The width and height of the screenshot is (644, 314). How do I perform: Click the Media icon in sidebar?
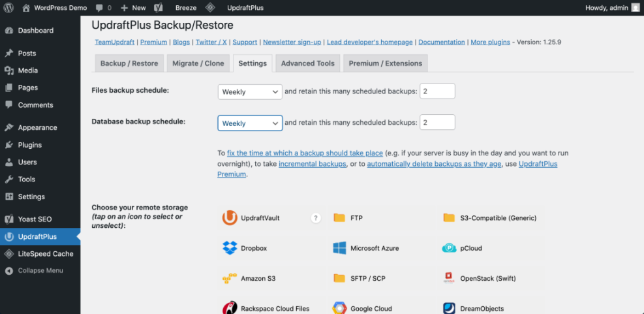pos(9,71)
